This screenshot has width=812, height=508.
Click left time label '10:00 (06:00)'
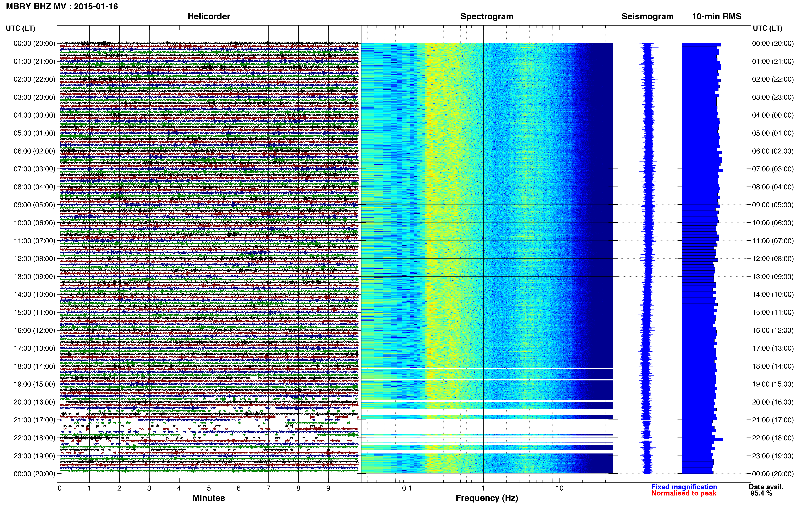tap(34, 223)
